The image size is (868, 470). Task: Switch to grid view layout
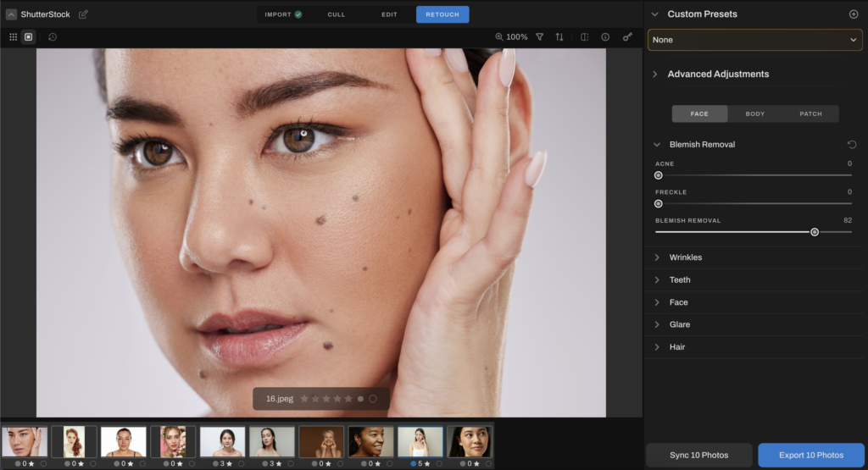(13, 37)
